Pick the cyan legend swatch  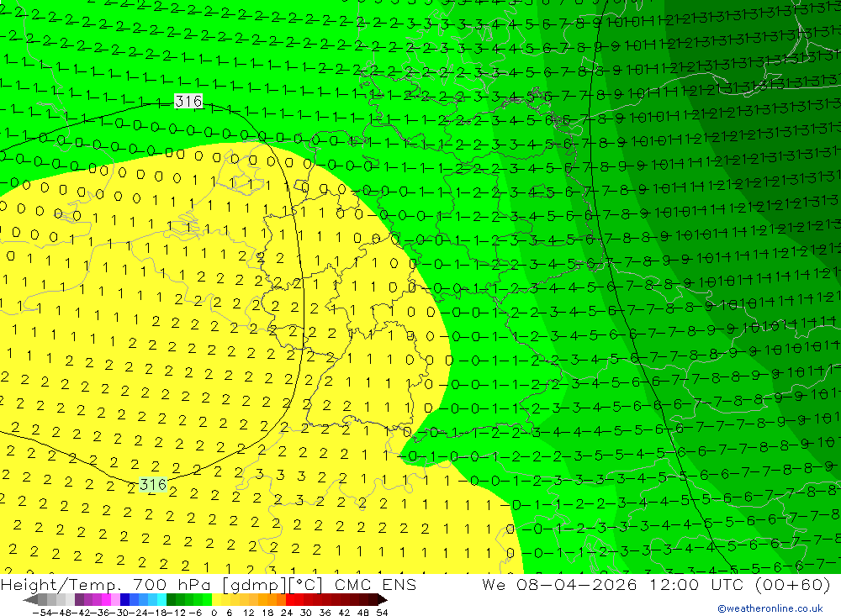tap(161, 600)
